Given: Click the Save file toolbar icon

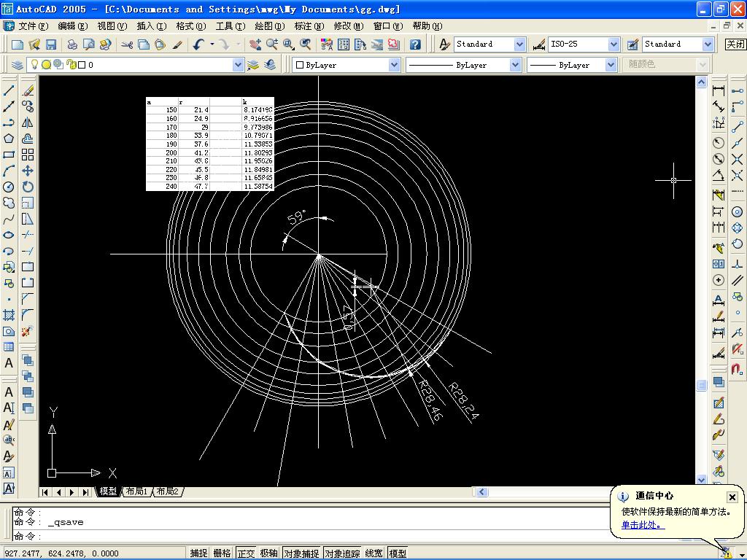Looking at the screenshot, I should (x=51, y=44).
